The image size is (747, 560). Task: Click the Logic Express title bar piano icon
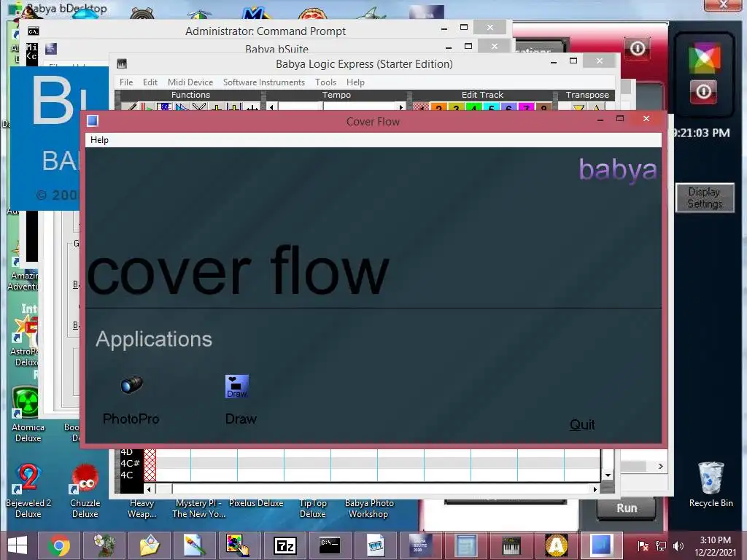[122, 63]
